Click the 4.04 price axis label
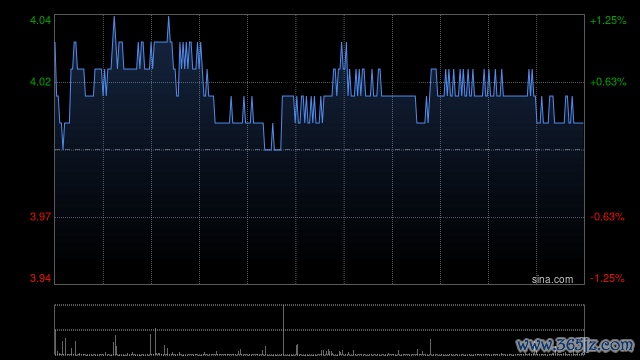Screen dimensions: 640x360 (x=40, y=20)
